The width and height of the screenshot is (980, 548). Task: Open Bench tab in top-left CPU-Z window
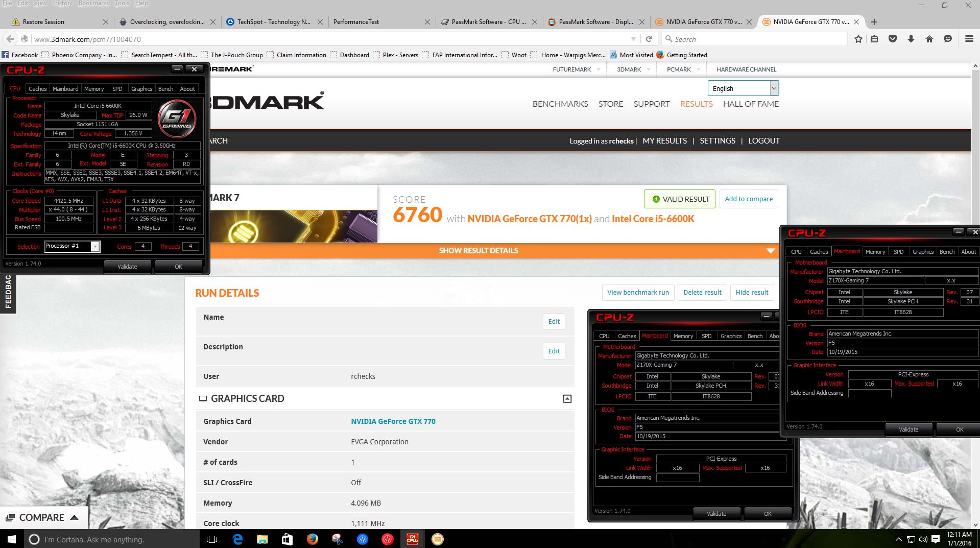[x=165, y=89]
